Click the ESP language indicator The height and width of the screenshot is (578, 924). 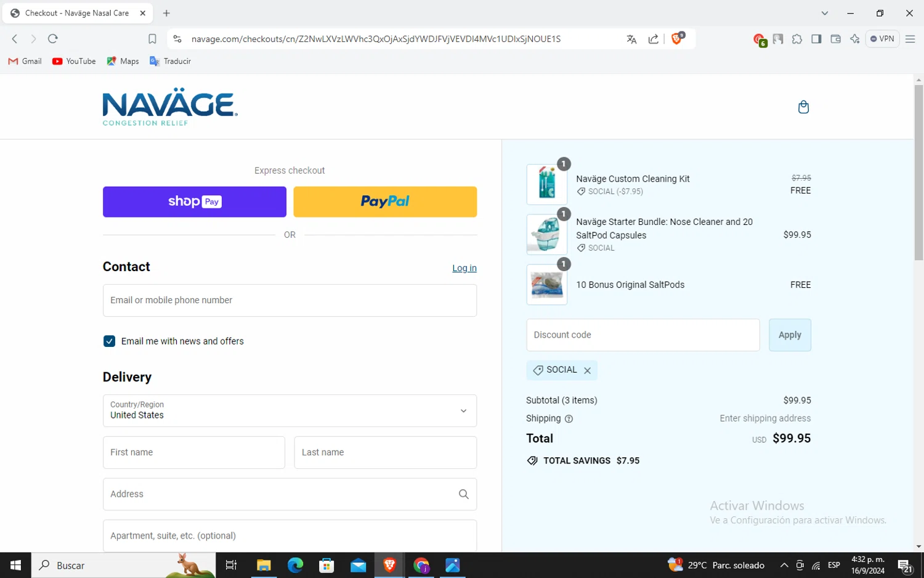[834, 565]
